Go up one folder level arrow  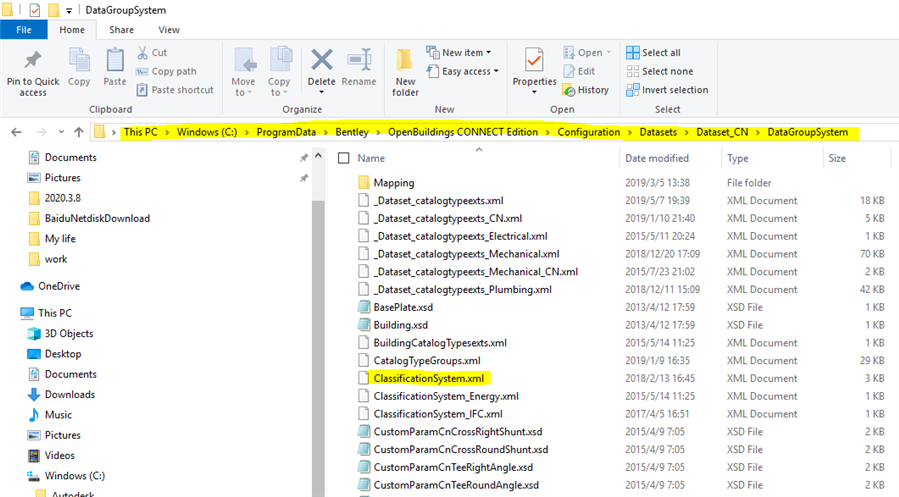[x=79, y=132]
